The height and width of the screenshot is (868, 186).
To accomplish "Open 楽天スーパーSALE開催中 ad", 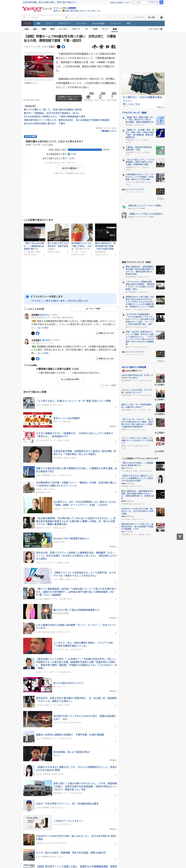I will pyautogui.click(x=66, y=418).
